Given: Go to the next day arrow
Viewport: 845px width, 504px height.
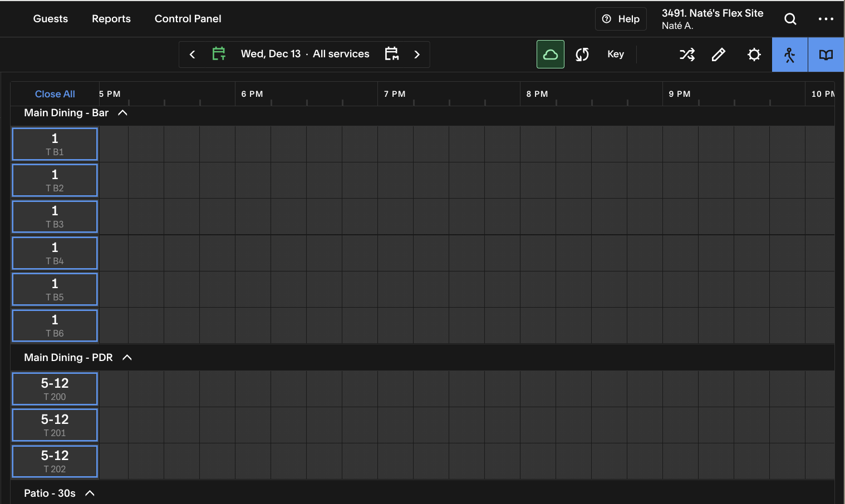Looking at the screenshot, I should tap(417, 55).
